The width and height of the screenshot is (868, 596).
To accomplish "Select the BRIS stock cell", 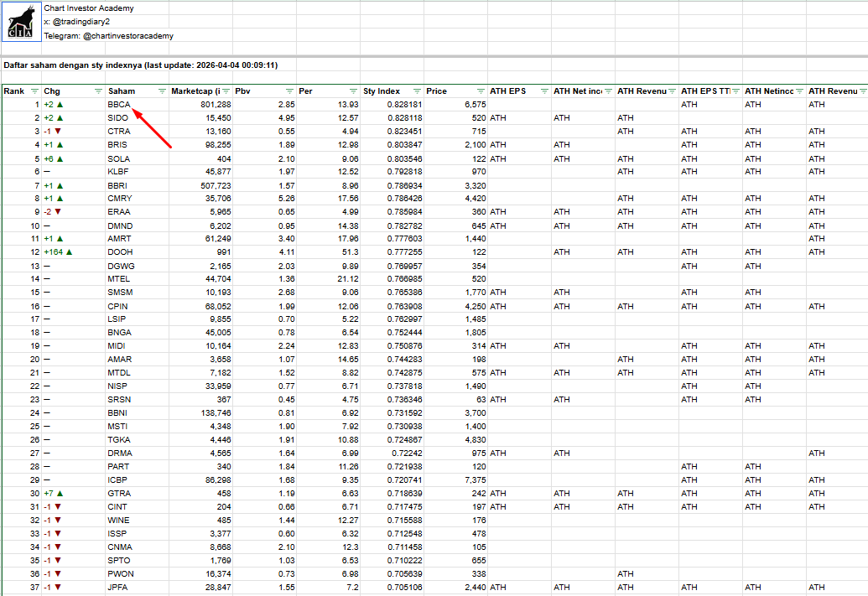I will (x=138, y=144).
